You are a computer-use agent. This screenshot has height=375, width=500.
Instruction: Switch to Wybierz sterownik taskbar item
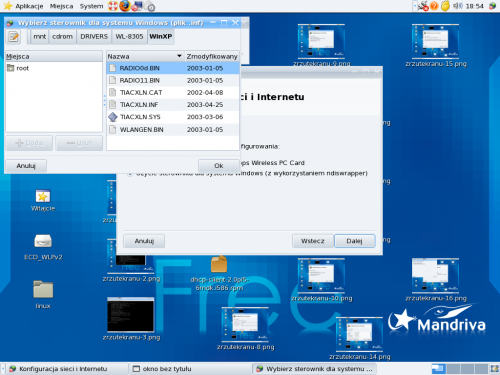[314, 369]
